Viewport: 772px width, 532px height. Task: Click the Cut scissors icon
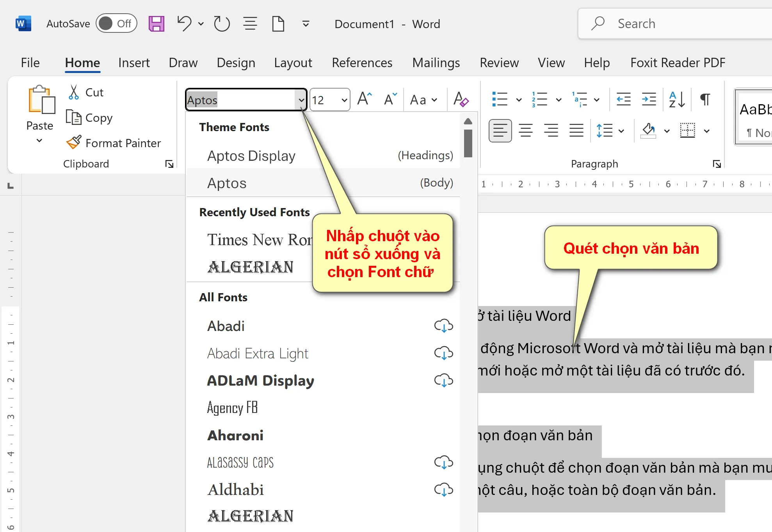coord(73,93)
